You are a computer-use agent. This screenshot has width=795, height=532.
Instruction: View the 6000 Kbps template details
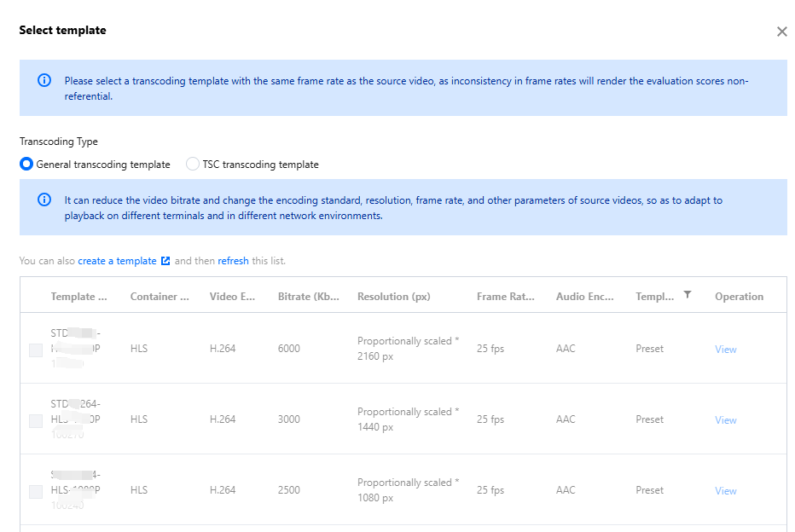pos(726,350)
